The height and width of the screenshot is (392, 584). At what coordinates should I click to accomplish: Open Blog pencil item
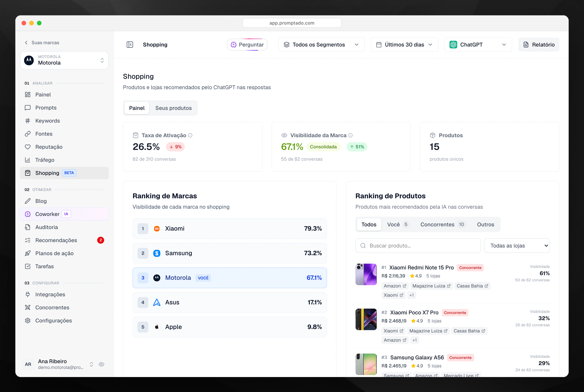tap(64, 201)
